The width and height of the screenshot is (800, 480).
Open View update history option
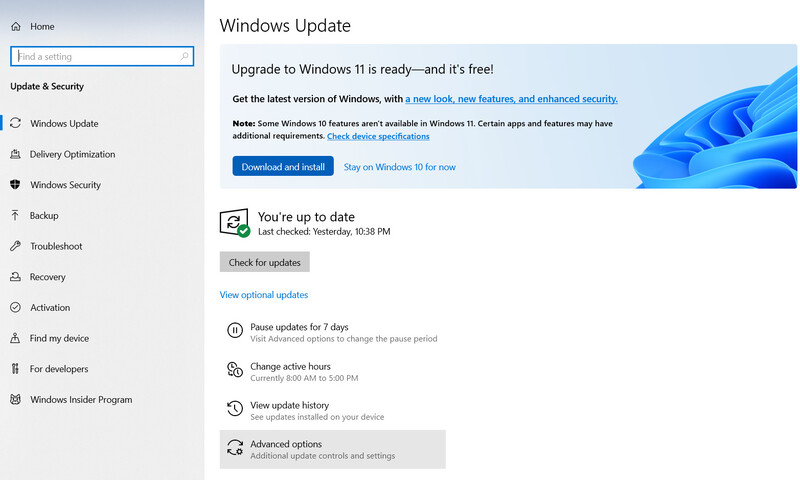[x=333, y=410]
